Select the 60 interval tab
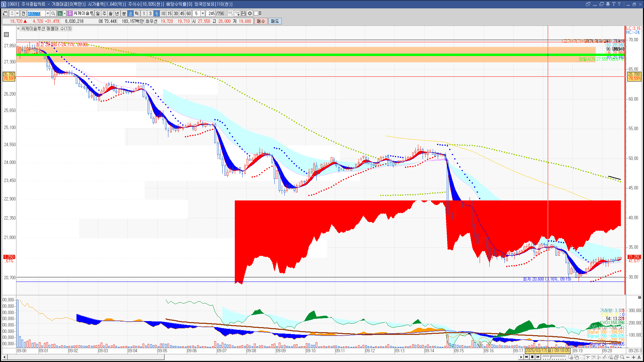The width and height of the screenshot is (644, 362). [189, 13]
